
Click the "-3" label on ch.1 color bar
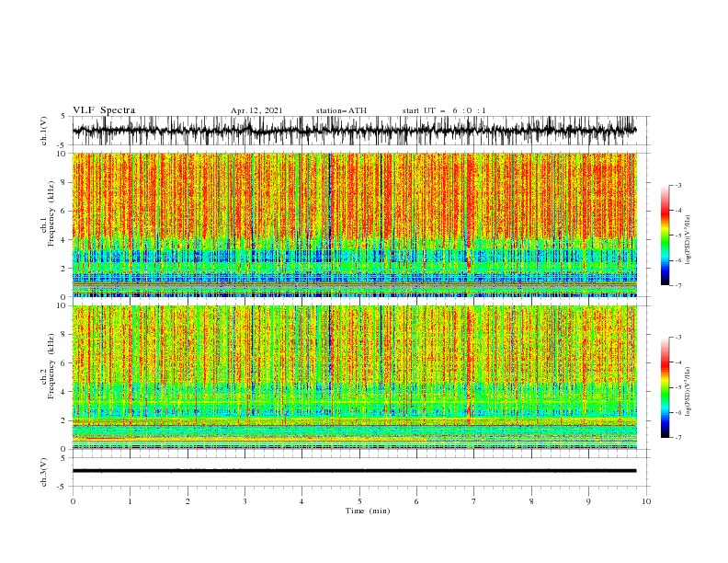678,185
